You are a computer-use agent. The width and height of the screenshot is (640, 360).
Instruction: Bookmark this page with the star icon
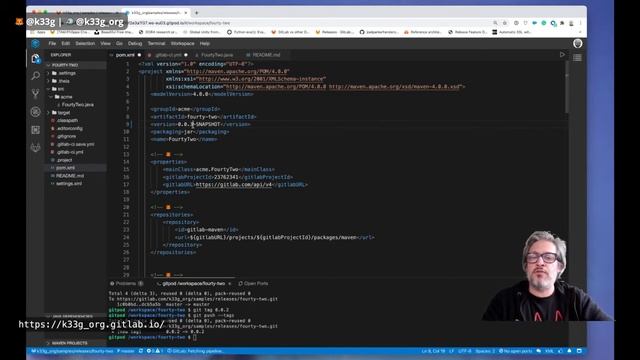click(x=505, y=23)
